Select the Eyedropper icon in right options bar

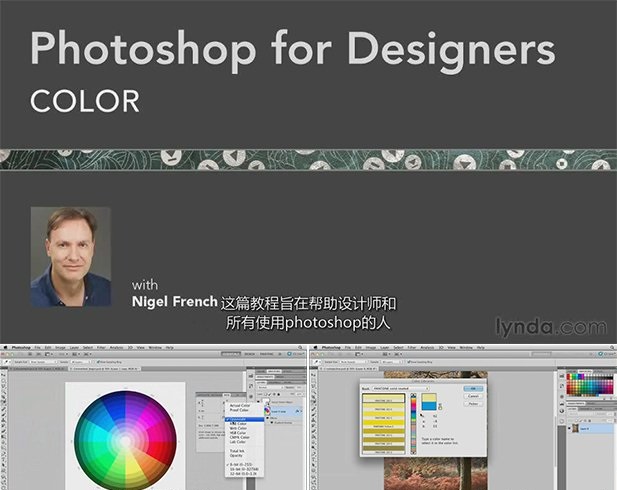(316, 362)
